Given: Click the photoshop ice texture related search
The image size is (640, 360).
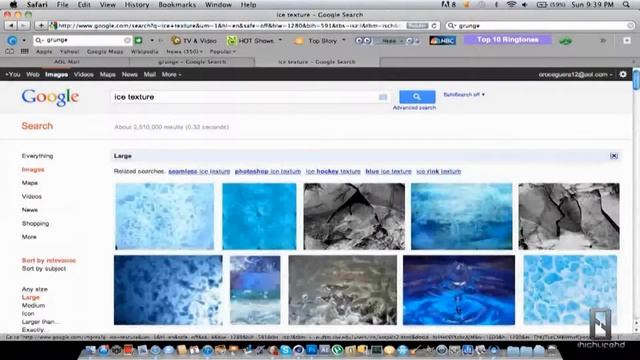Looking at the screenshot, I should (x=268, y=171).
